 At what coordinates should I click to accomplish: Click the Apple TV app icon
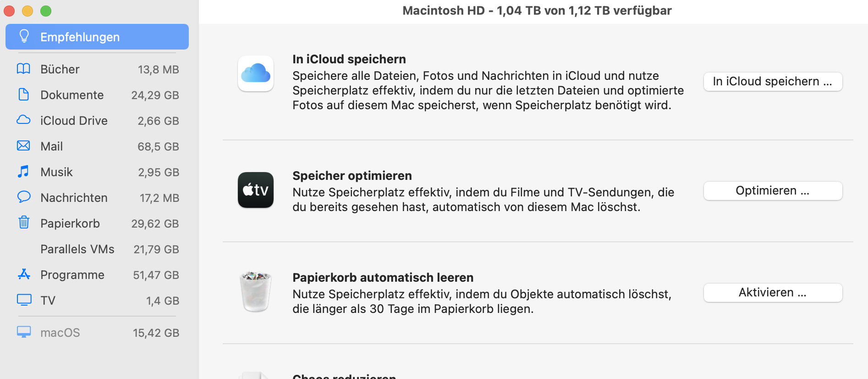coord(256,190)
